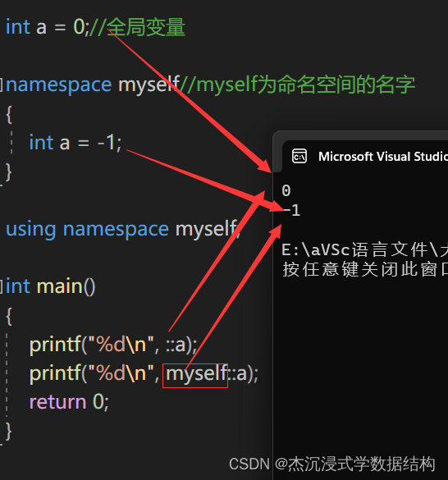The width and height of the screenshot is (448, 480).
Task: Click the '//全局变量' comment
Action: [137, 27]
